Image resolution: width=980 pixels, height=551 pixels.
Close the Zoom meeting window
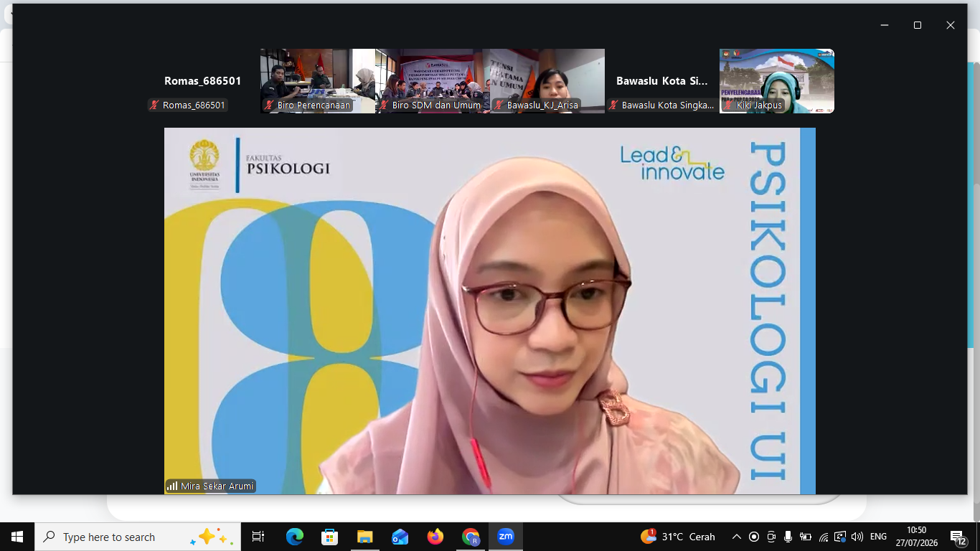951,25
